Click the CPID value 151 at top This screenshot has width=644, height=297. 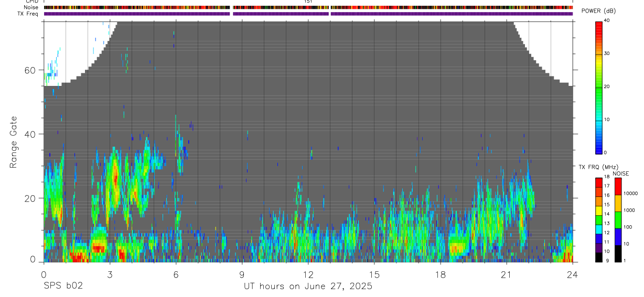pyautogui.click(x=308, y=2)
